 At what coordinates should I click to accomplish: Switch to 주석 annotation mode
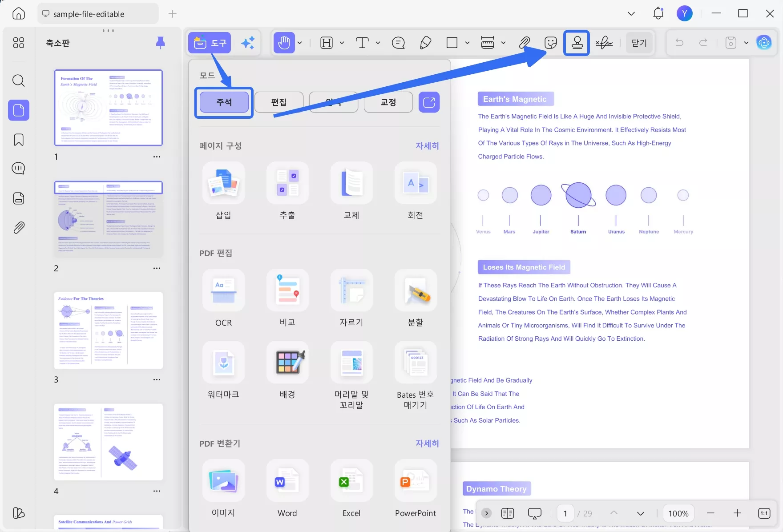click(224, 102)
